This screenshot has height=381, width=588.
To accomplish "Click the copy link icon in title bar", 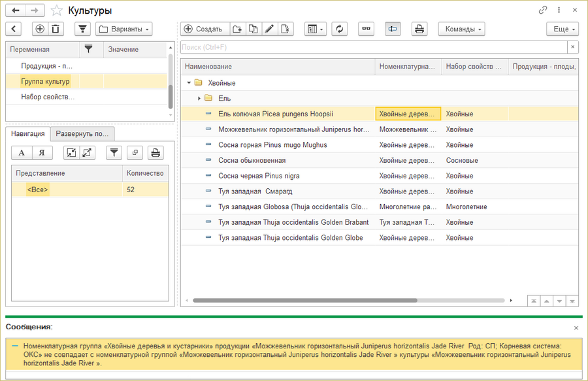I will click(542, 10).
